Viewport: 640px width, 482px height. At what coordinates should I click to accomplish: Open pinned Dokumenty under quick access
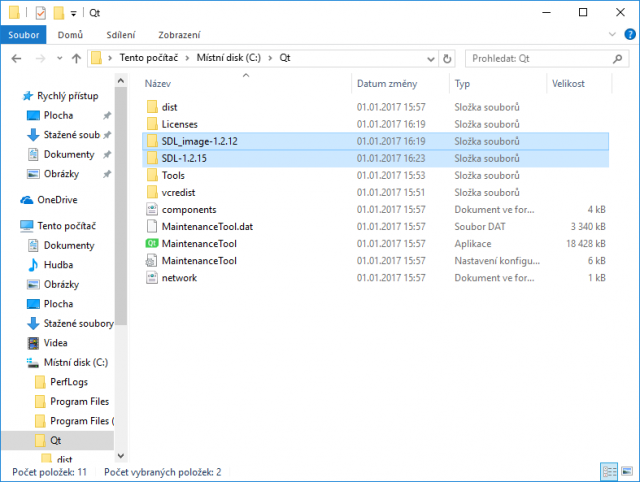pos(69,155)
